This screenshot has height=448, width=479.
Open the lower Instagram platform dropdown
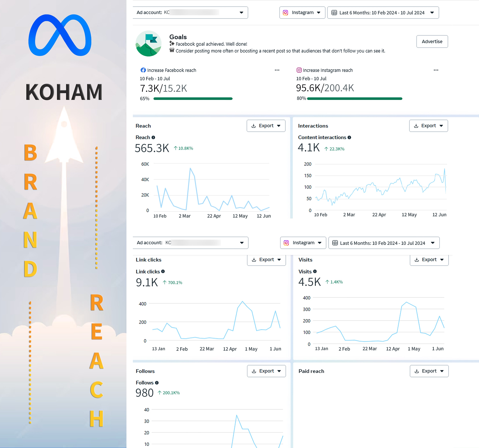303,243
